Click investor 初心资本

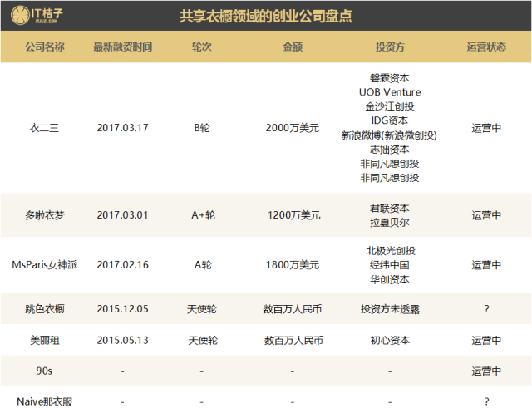click(390, 340)
